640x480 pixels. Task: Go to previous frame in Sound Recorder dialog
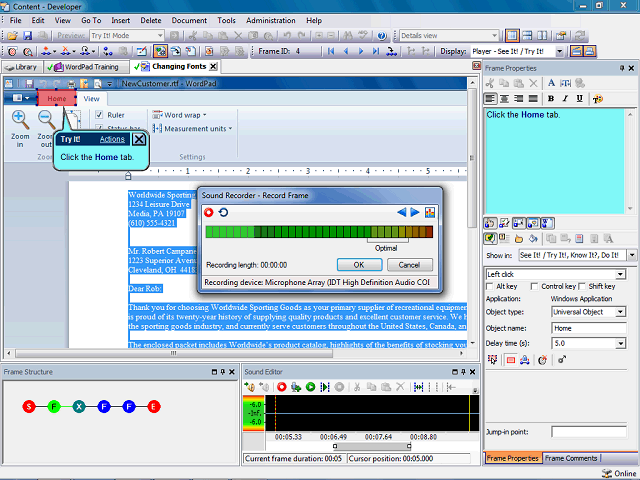(x=402, y=212)
